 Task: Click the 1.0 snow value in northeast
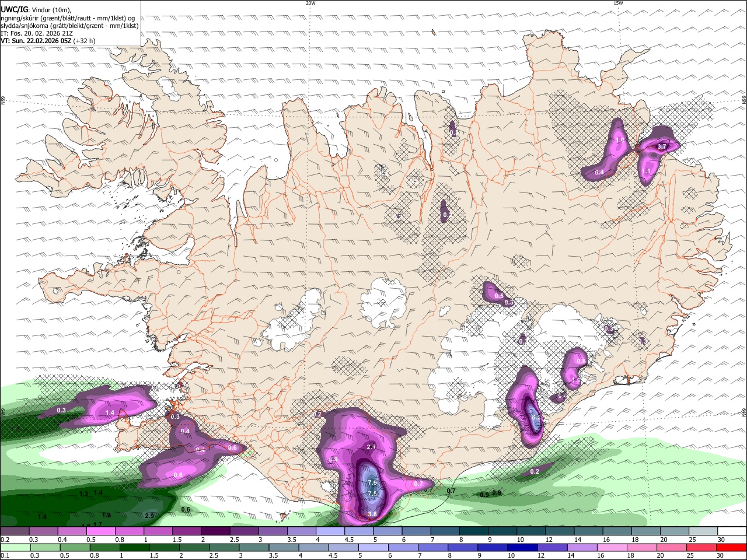pyautogui.click(x=620, y=140)
